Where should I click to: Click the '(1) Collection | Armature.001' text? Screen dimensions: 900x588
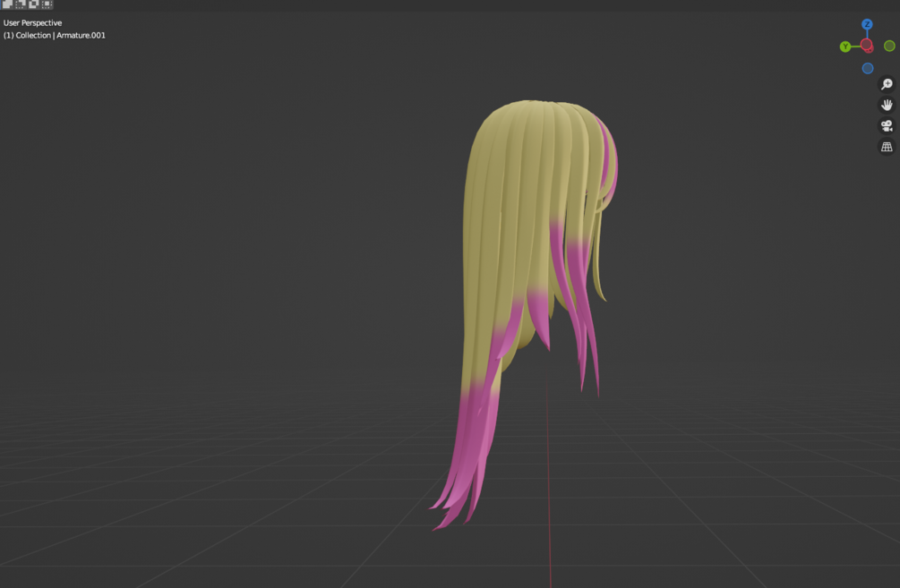point(55,35)
